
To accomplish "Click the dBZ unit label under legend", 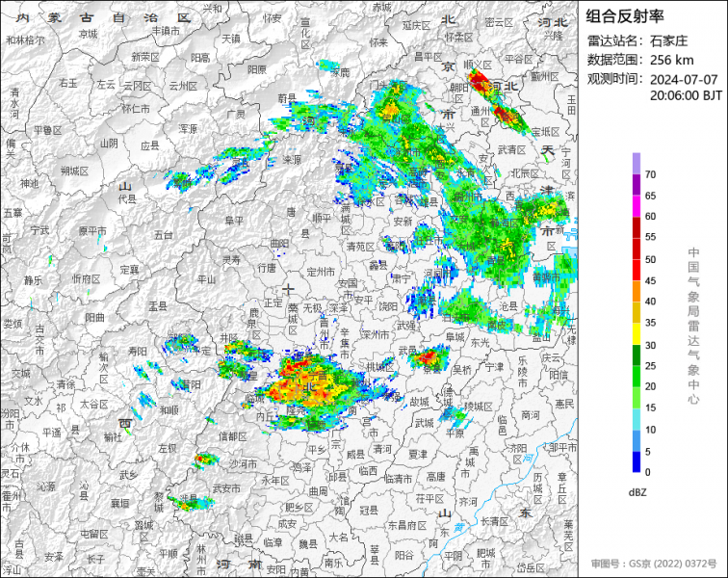I will point(637,491).
